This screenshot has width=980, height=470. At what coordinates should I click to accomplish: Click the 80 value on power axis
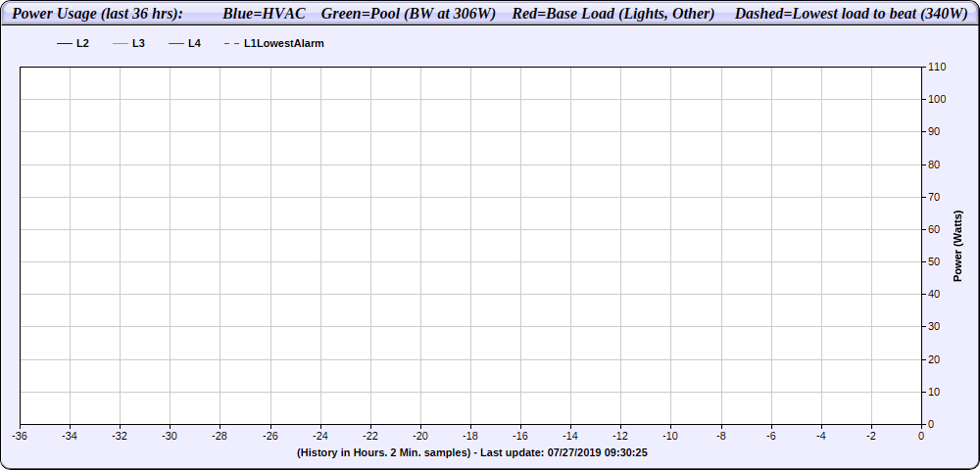(x=934, y=164)
